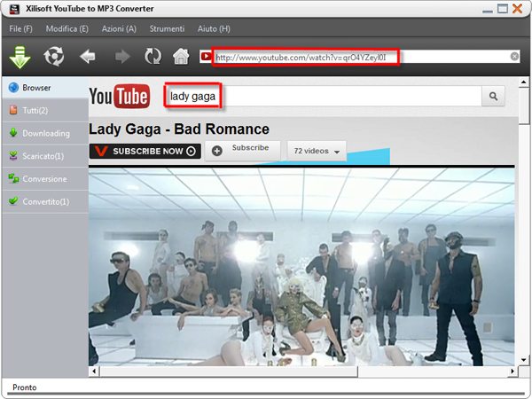Viewport: 532px width, 399px height.
Task: Click the convert recycle-arrows toolbar icon
Action: click(x=54, y=56)
